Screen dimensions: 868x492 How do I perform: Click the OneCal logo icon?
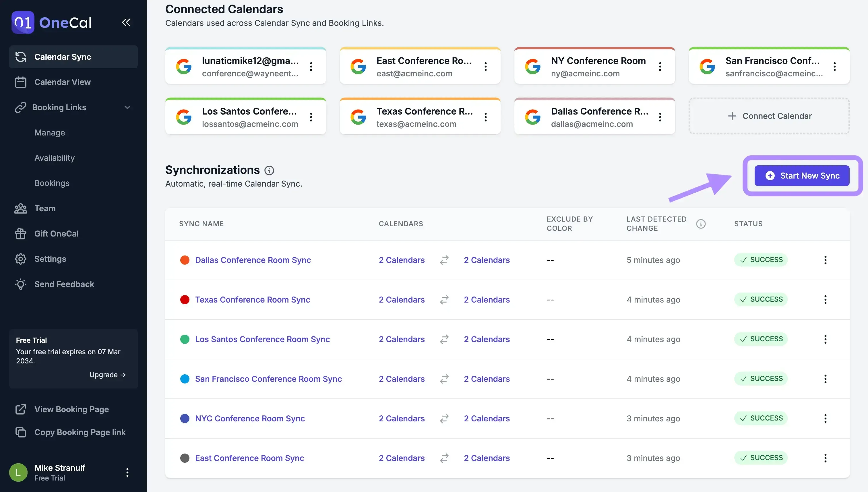(23, 22)
